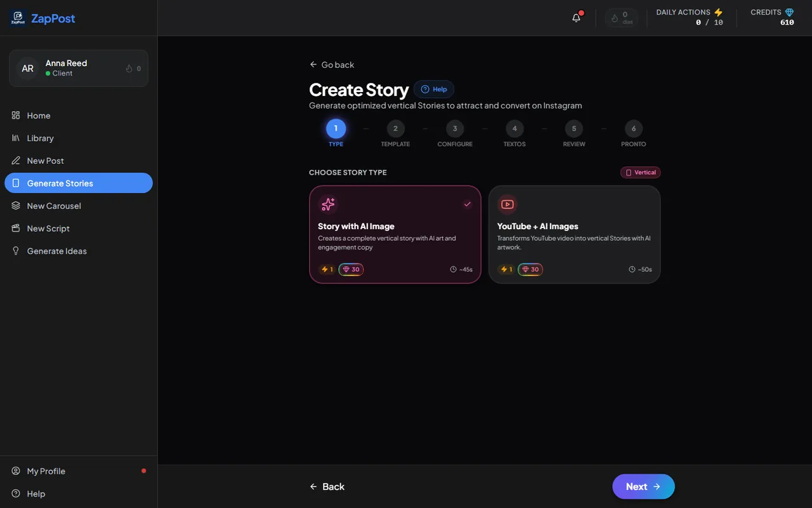Select Generate Stories in the sidebar
This screenshot has width=812, height=508.
79,183
